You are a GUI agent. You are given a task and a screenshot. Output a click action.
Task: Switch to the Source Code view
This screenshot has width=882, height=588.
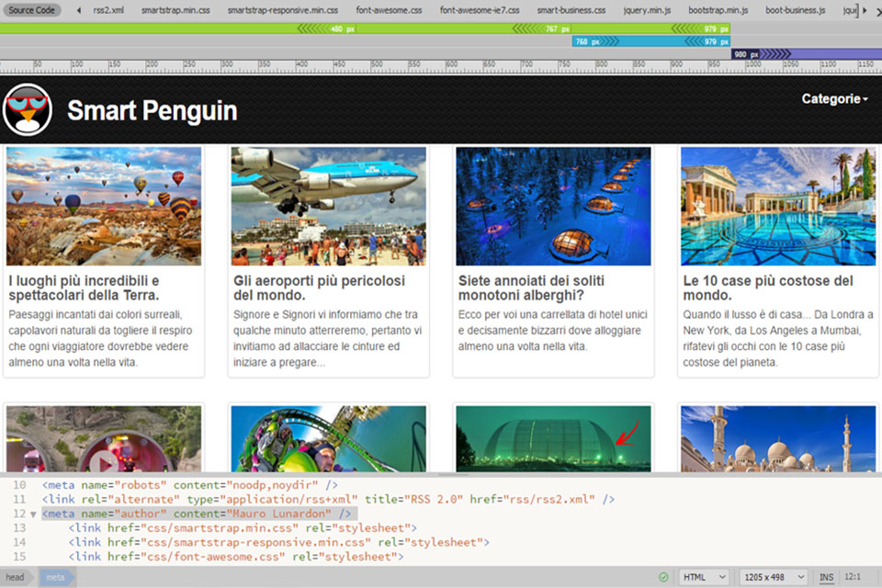click(x=32, y=10)
